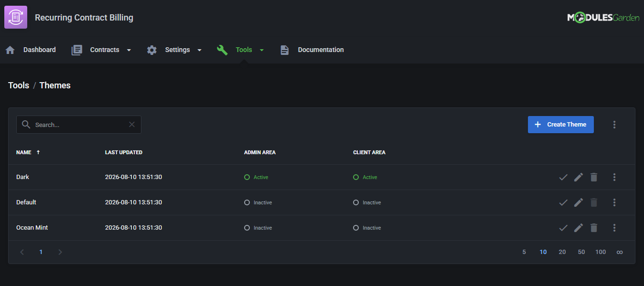Expand the Settings dropdown arrow

click(199, 50)
